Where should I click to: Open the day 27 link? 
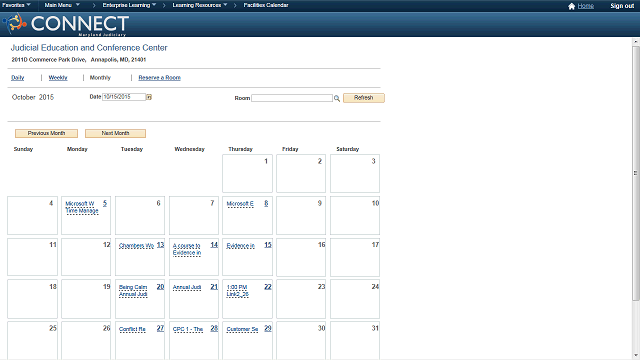[160, 329]
